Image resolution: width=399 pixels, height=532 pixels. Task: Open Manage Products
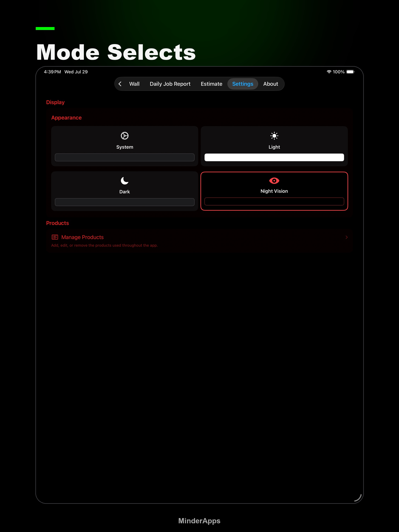point(199,241)
